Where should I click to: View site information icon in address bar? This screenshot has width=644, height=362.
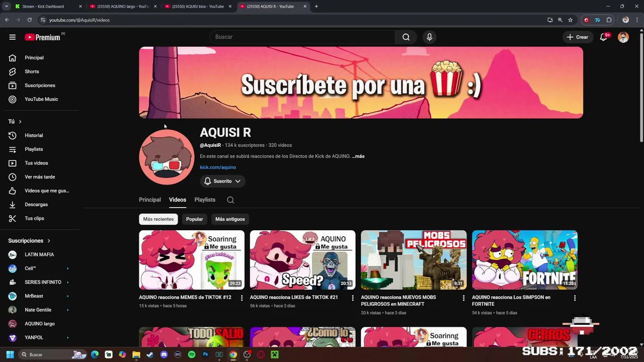(x=43, y=20)
